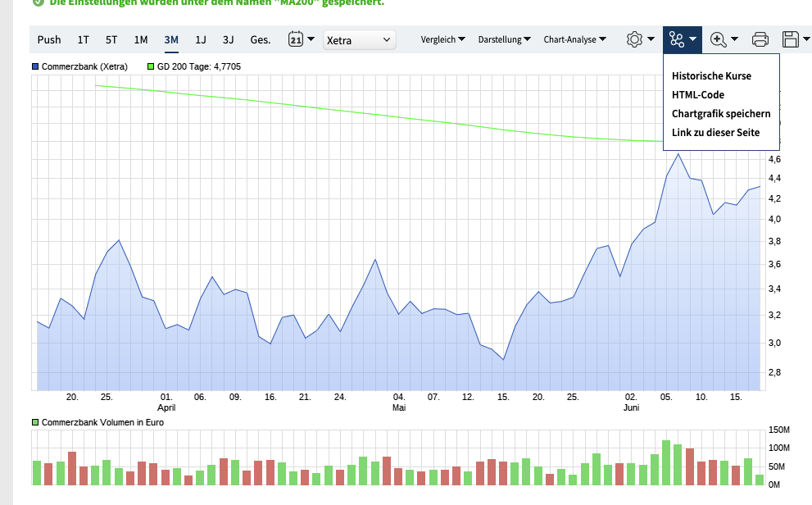This screenshot has height=505, width=812.
Task: Select Historische Kurse from the menu
Action: point(711,76)
